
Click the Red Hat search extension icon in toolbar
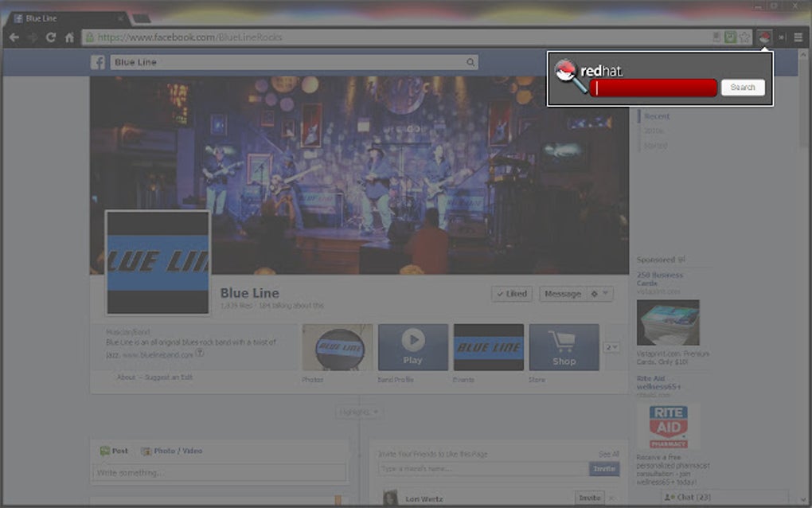764,37
